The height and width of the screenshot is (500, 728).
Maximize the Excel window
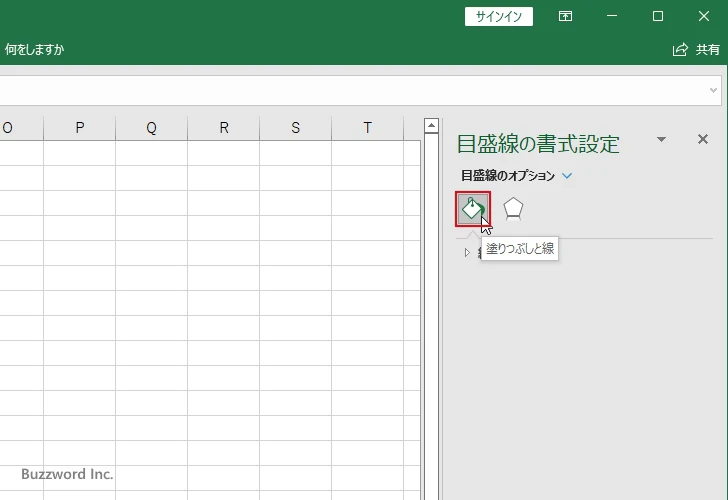tap(658, 17)
